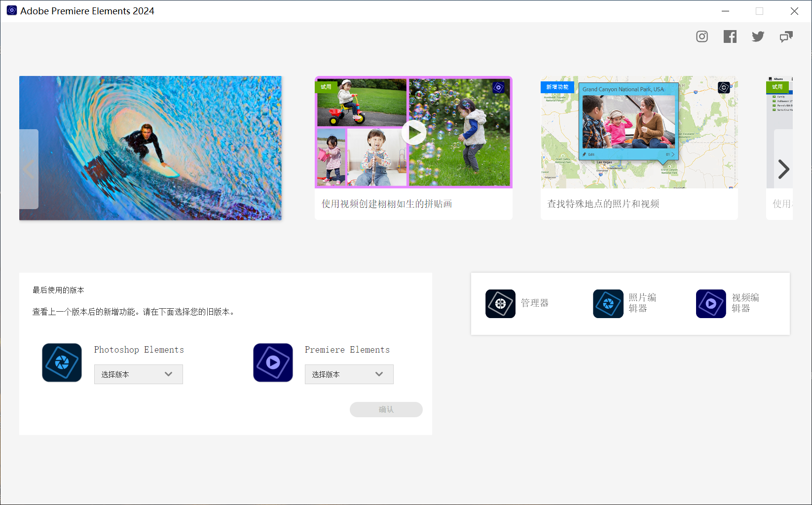Click the 管理器 label
This screenshot has width=812, height=505.
(535, 303)
